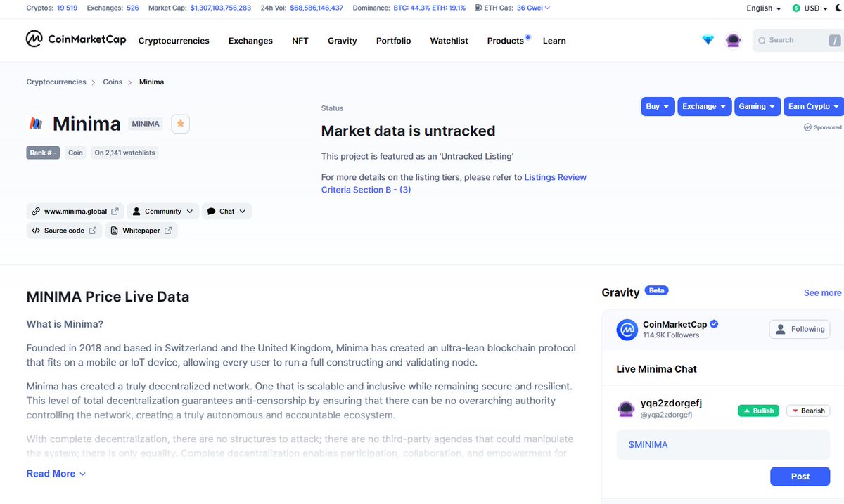844x504 pixels.
Task: Open the Whitepaper link
Action: [141, 231]
